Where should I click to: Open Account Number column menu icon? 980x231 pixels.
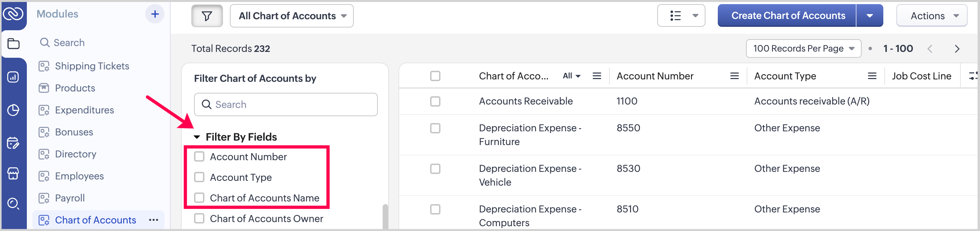(x=734, y=76)
